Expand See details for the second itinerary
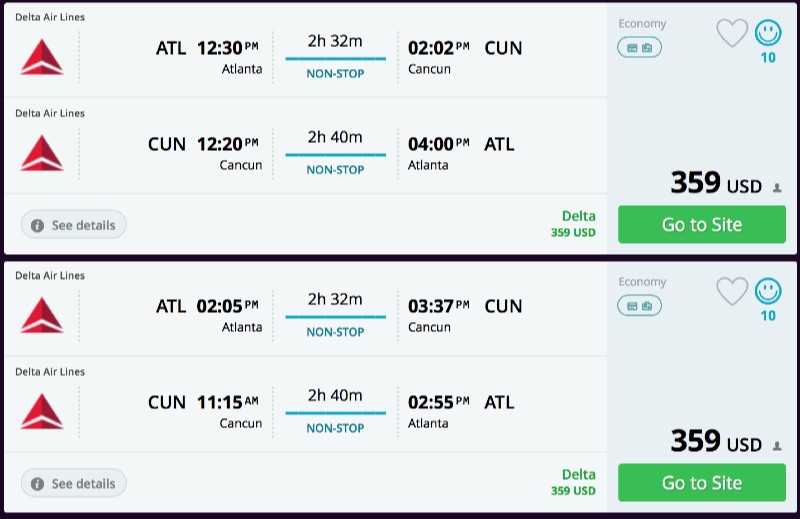 (x=74, y=483)
